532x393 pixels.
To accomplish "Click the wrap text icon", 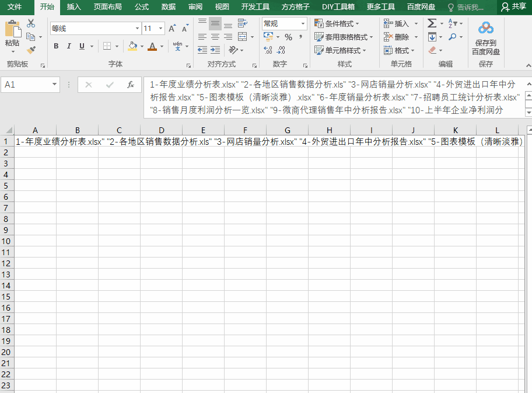I will pyautogui.click(x=242, y=23).
